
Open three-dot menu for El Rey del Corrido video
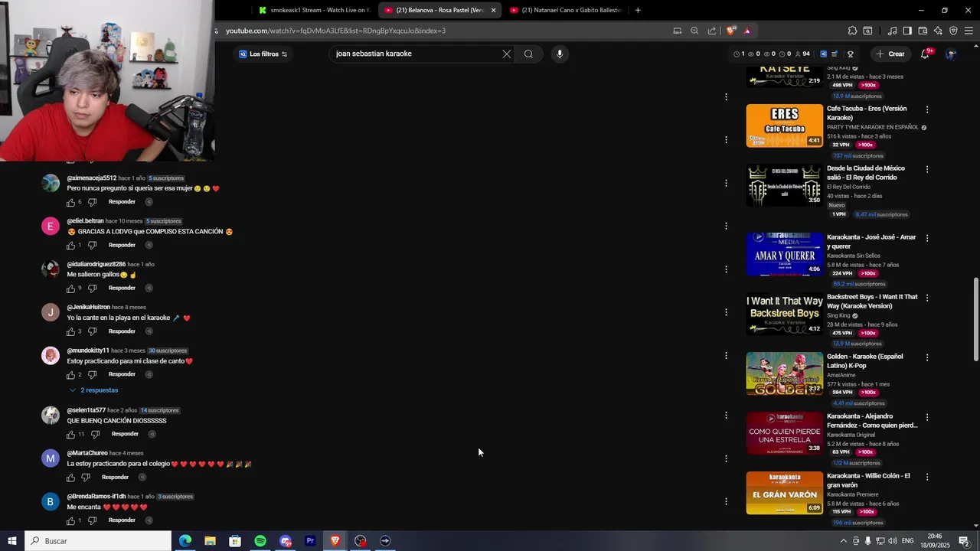point(927,169)
